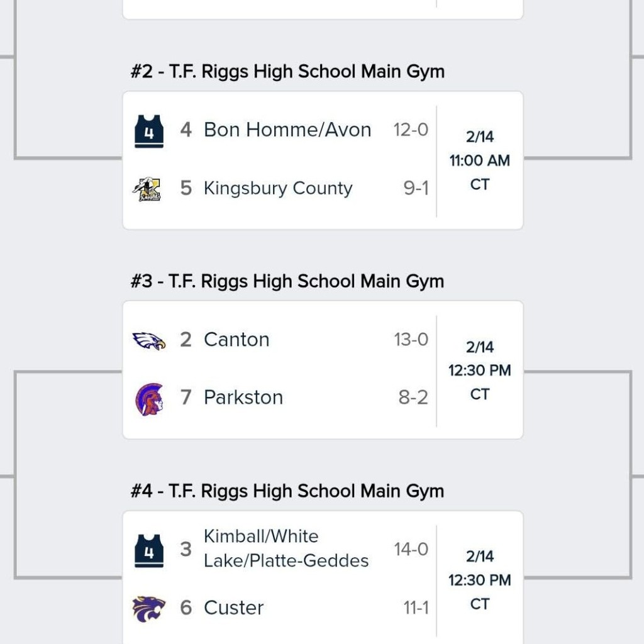
Task: Click the #2 T.F. Riggs game heading
Action: coord(287,72)
